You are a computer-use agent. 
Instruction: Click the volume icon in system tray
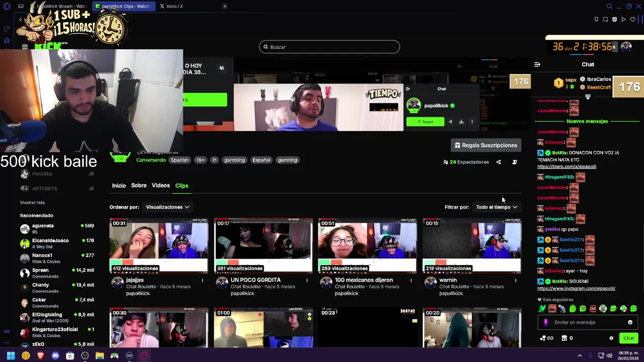pos(609,355)
